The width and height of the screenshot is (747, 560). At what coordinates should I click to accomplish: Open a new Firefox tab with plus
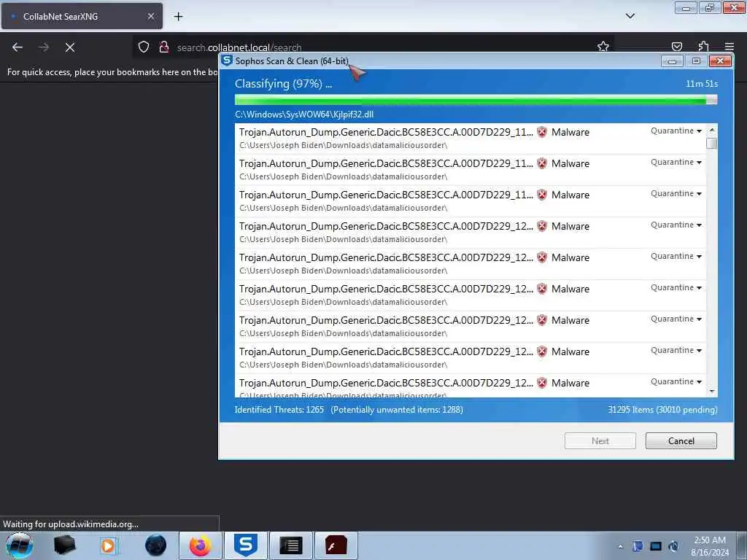(178, 17)
